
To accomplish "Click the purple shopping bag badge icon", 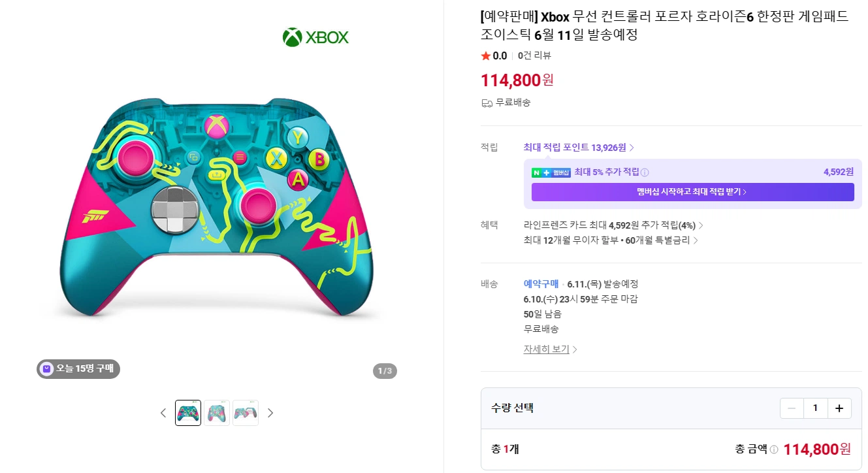I will 47,369.
